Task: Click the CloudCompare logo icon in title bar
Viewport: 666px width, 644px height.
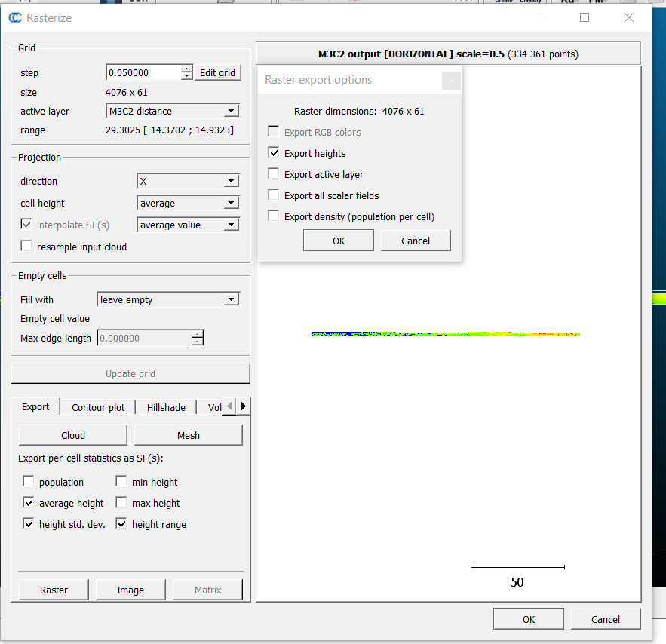Action: [x=15, y=17]
